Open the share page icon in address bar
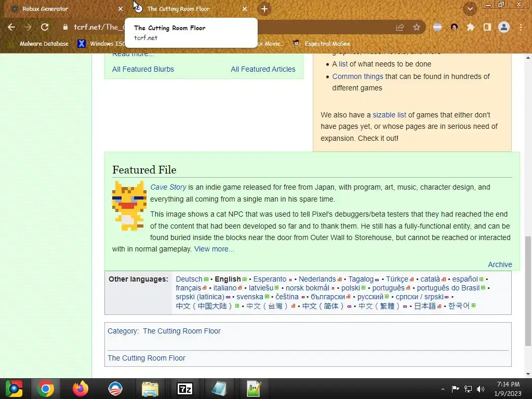The height and width of the screenshot is (399, 532). coord(400,27)
